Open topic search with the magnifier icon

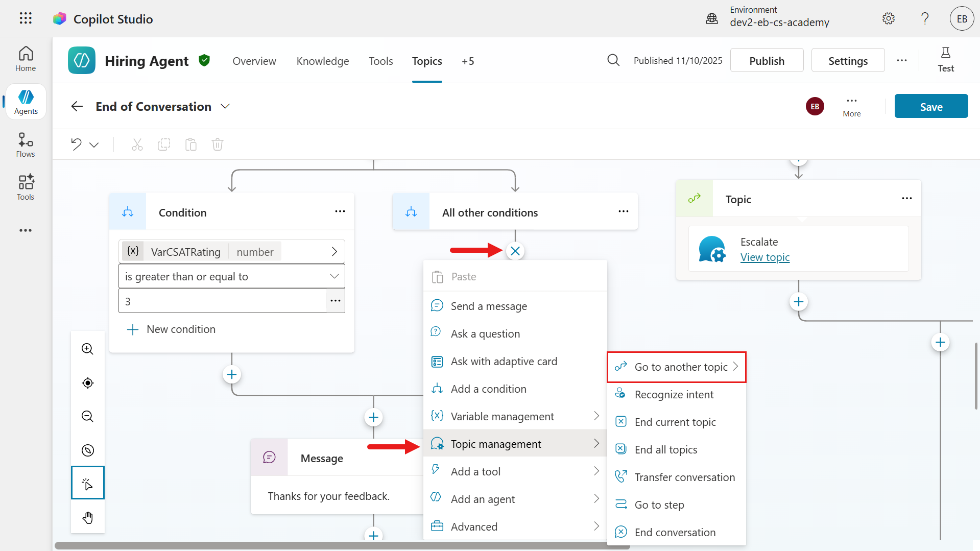(x=613, y=60)
